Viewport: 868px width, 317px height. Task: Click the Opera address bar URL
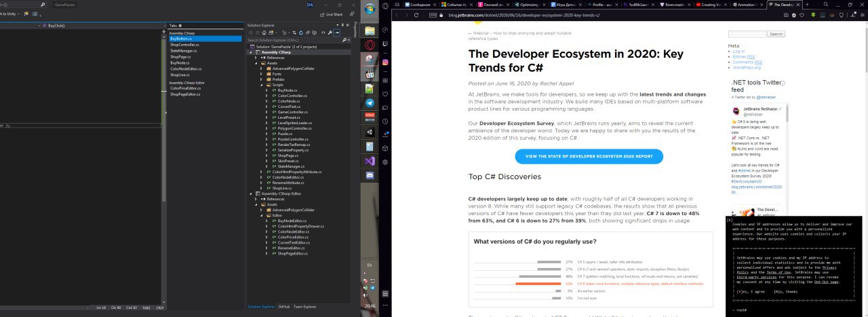[526, 15]
